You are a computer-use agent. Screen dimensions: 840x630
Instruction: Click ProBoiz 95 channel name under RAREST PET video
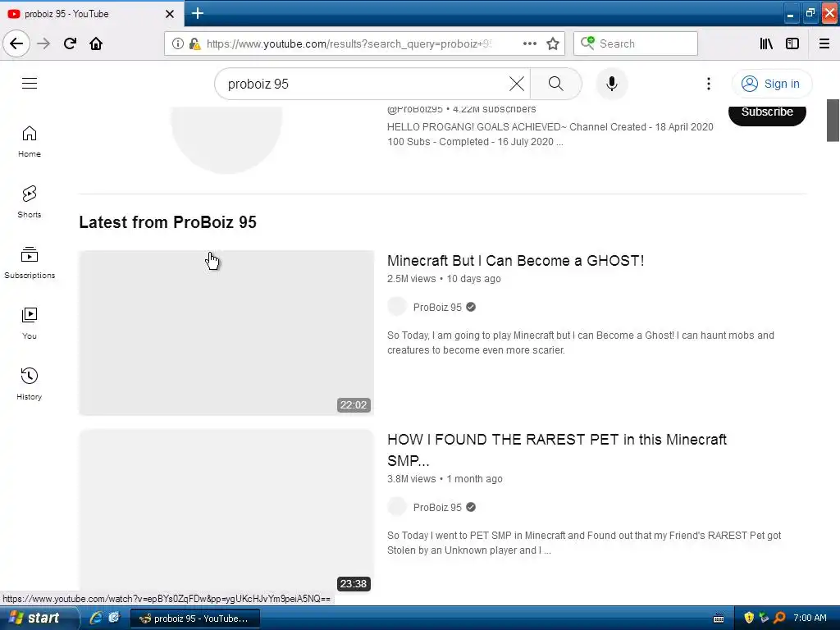coord(437,507)
